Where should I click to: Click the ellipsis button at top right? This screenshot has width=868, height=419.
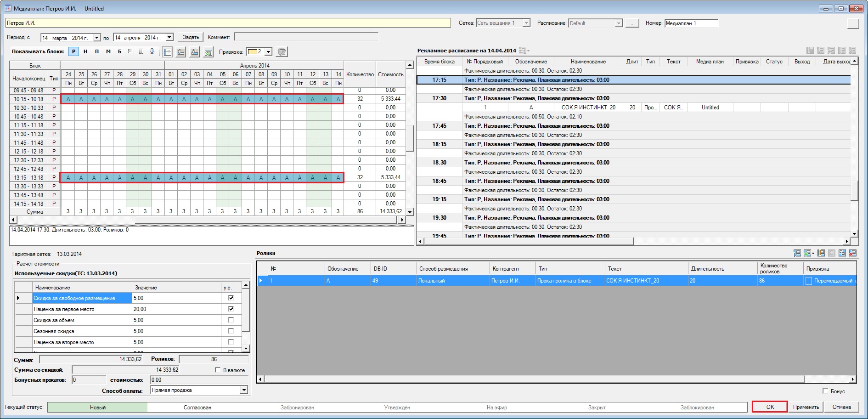[x=853, y=24]
